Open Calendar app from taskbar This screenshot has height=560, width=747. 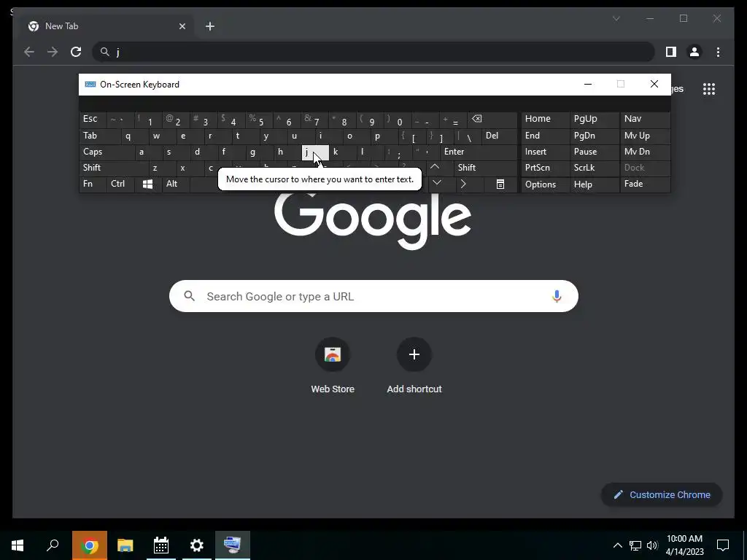pyautogui.click(x=161, y=545)
